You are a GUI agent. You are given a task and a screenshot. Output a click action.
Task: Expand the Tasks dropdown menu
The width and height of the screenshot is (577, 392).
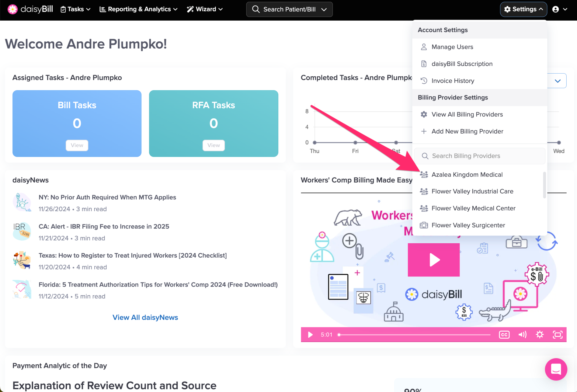76,9
